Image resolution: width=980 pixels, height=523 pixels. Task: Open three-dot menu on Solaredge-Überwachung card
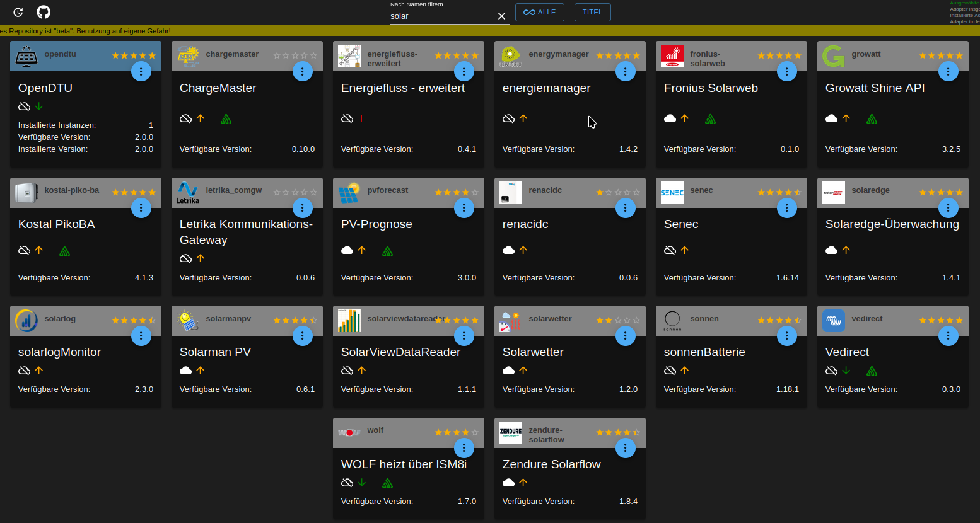pyautogui.click(x=948, y=207)
